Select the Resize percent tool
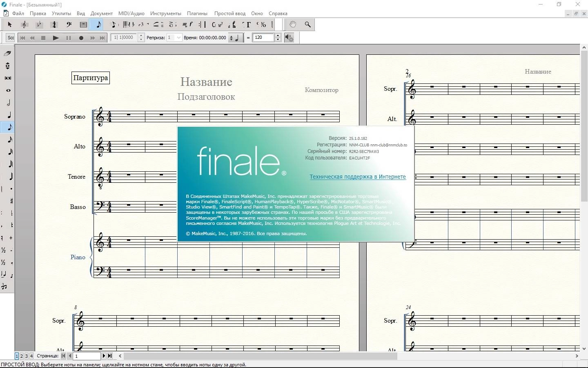 [x=262, y=25]
